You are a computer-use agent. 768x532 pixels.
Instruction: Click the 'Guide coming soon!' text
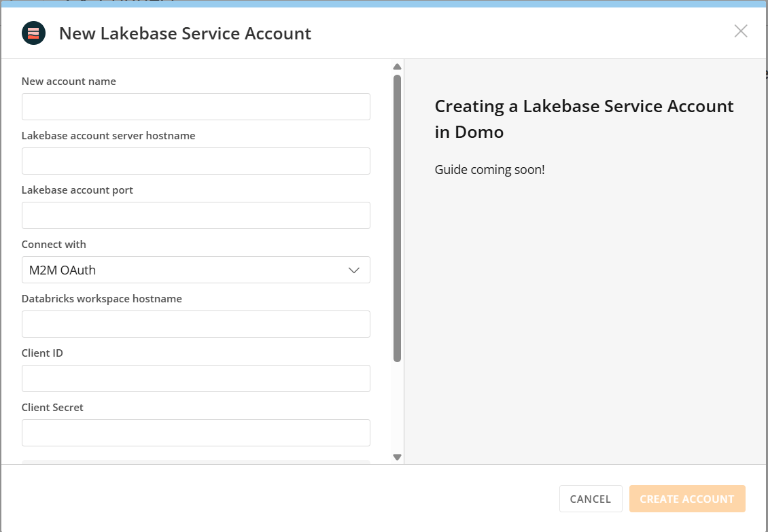490,169
